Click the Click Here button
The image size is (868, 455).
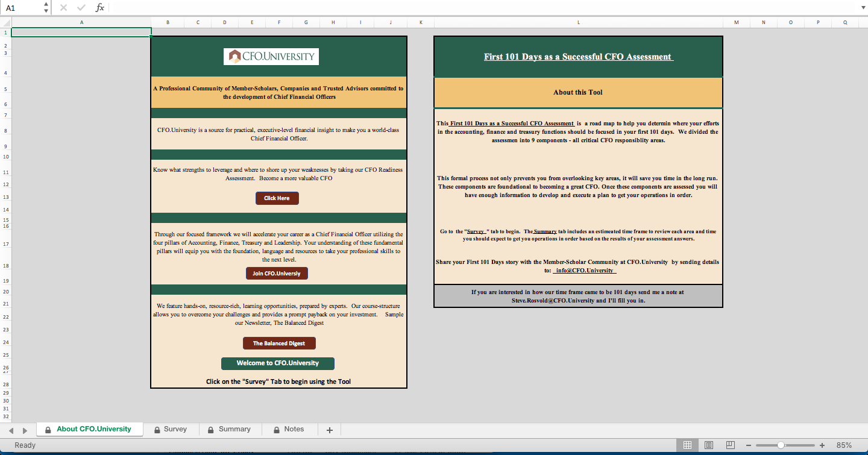tap(277, 198)
